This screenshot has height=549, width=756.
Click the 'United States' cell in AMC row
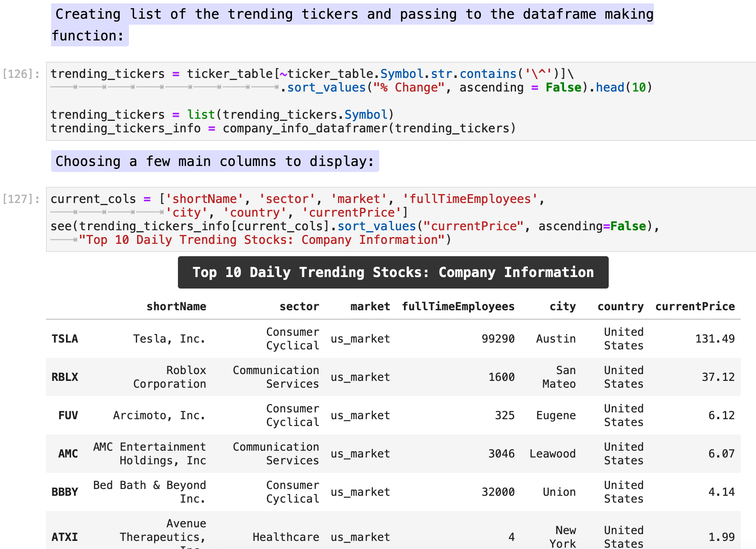tap(624, 454)
